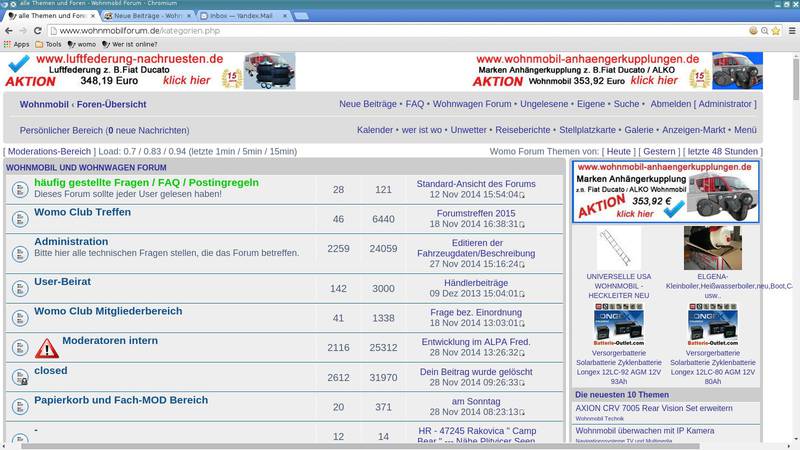Click forum icon beside häufig gestellte Fragen
The image size is (800, 450).
20,190
